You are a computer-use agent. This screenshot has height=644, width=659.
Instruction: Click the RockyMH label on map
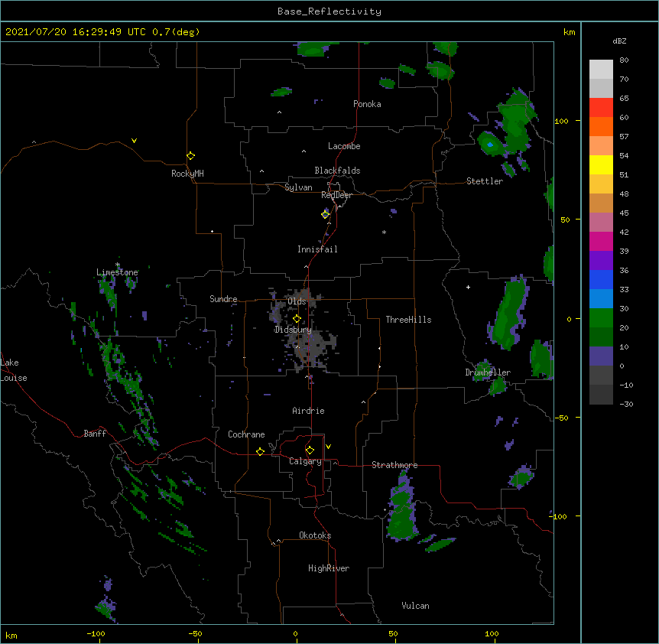pyautogui.click(x=187, y=174)
